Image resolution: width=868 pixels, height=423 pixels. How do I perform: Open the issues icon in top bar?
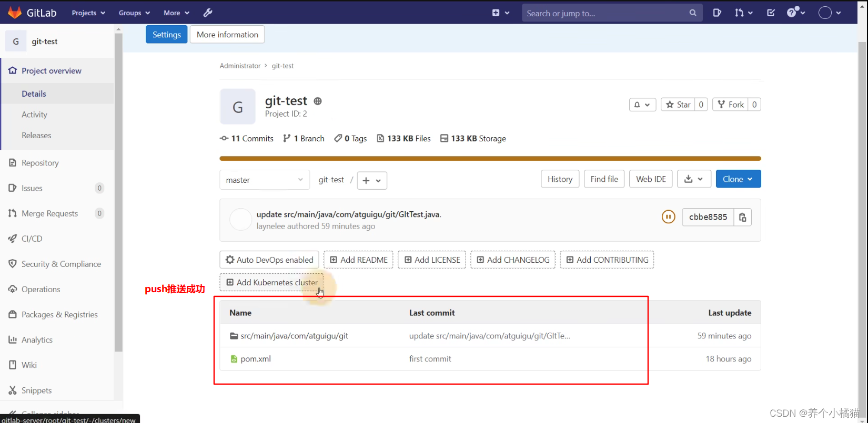(716, 13)
